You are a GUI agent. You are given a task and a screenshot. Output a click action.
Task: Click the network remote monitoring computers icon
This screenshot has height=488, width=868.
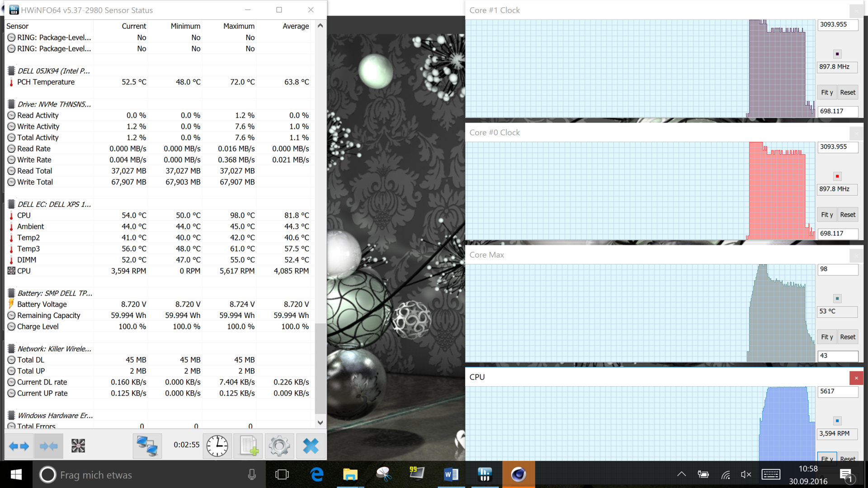pyautogui.click(x=147, y=446)
